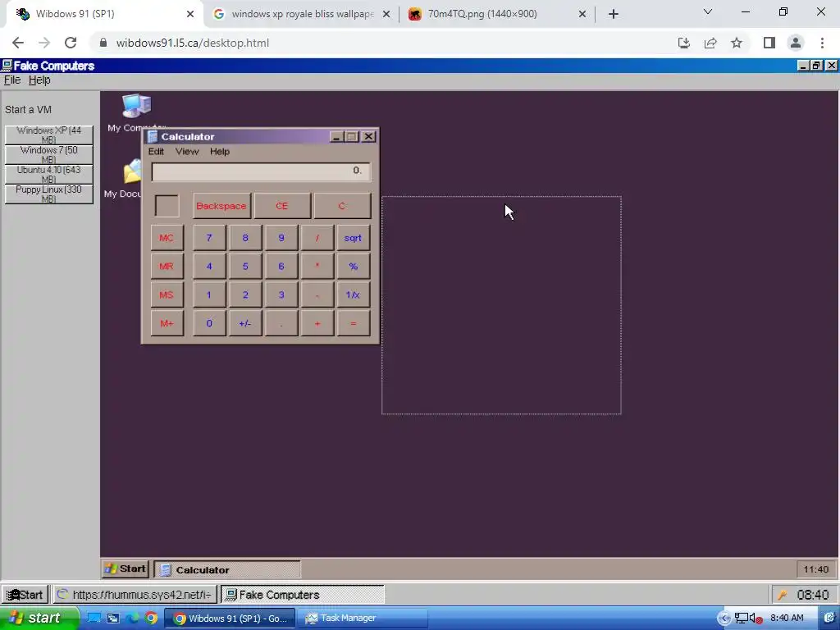Click the Calculator title bar icon
This screenshot has height=630, width=840.
tap(153, 137)
